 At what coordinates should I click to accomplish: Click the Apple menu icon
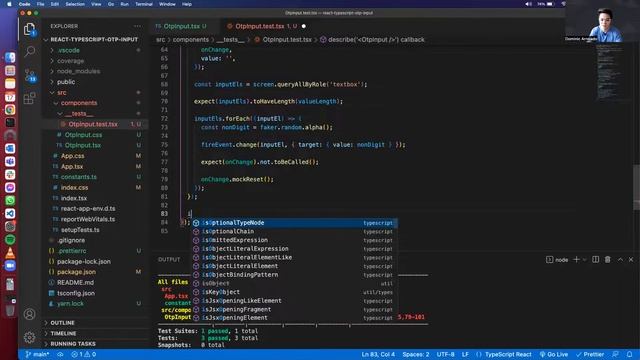click(x=9, y=4)
